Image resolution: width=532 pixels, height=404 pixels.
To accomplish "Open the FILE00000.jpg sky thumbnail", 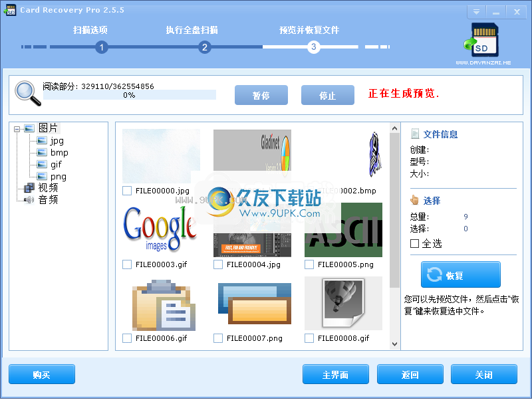I will click(161, 156).
